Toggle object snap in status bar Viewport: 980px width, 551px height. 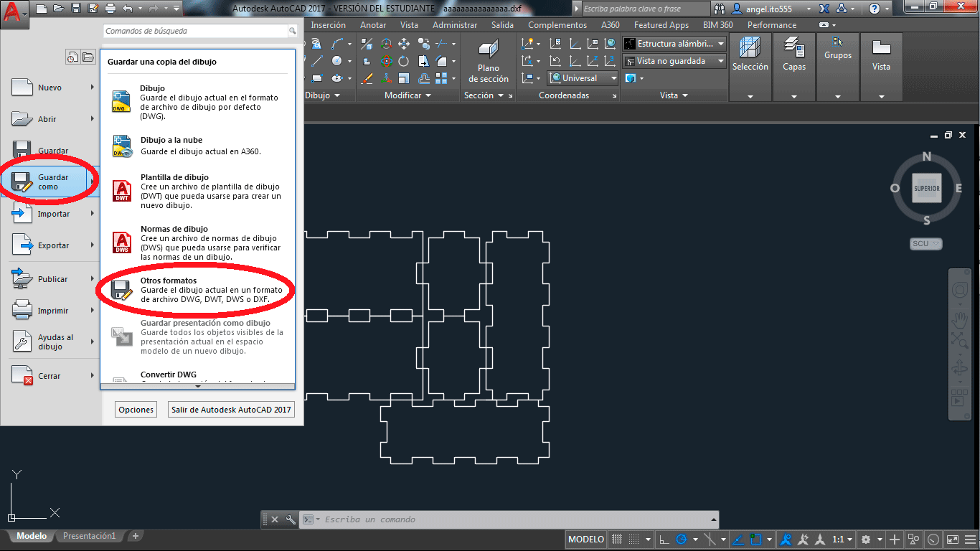756,540
